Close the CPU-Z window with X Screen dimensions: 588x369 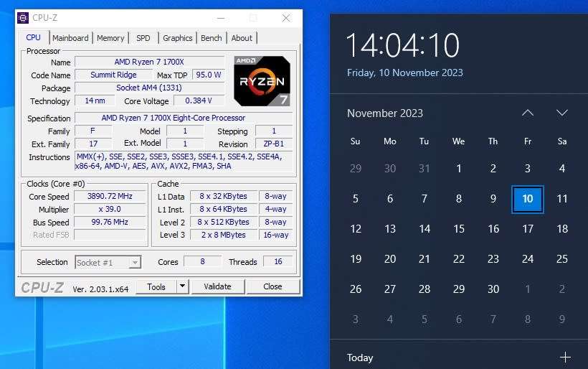point(286,18)
